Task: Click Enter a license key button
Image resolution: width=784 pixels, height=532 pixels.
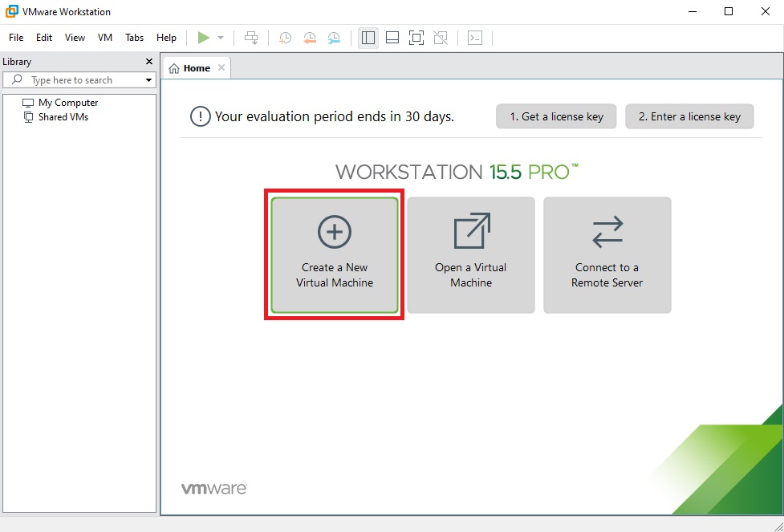Action: (x=689, y=116)
